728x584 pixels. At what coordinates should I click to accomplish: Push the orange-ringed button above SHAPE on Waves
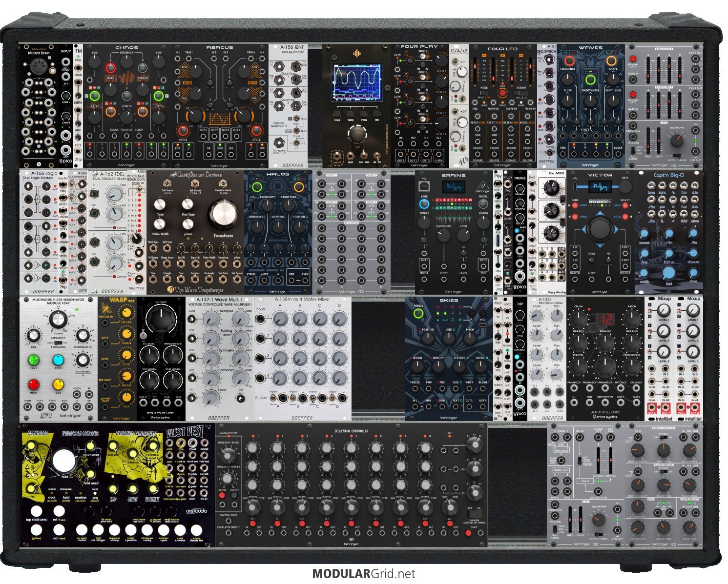point(611,61)
